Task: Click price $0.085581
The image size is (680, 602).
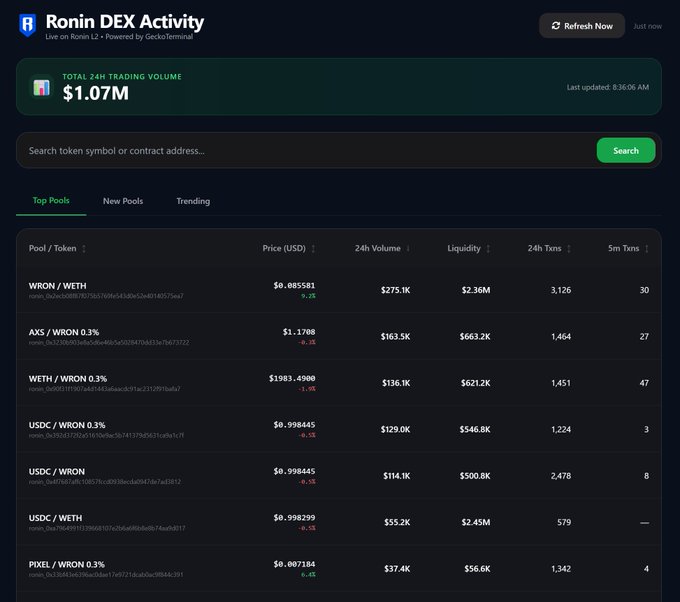Action: [x=294, y=285]
